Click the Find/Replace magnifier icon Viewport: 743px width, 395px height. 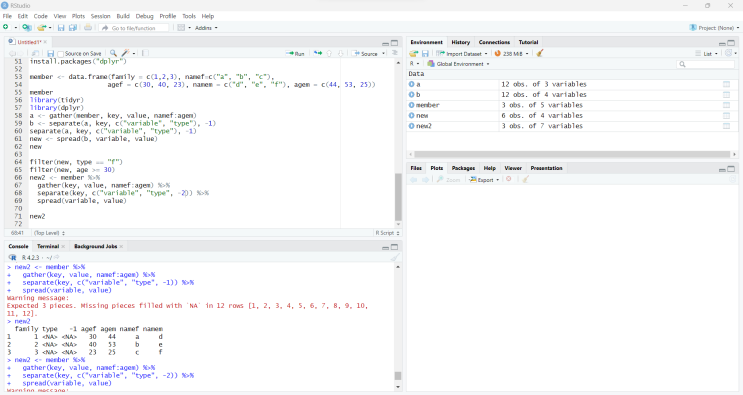pyautogui.click(x=113, y=53)
